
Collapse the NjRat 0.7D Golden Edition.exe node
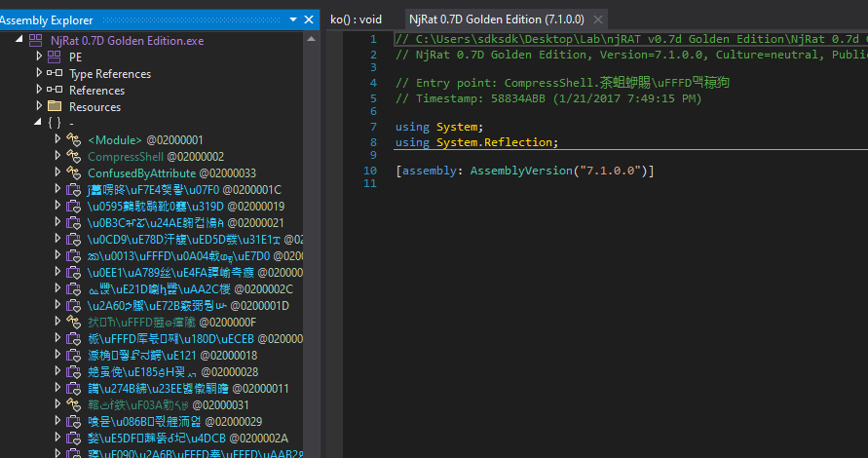[x=19, y=40]
